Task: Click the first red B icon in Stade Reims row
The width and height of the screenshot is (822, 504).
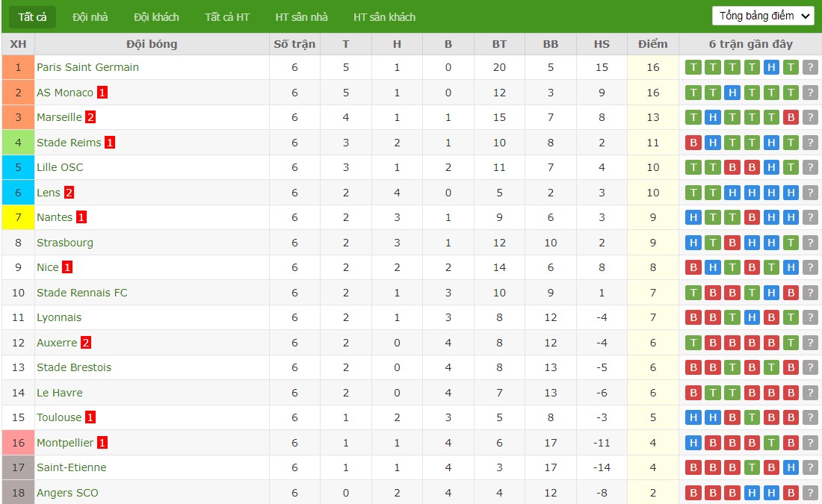Action: (x=693, y=143)
